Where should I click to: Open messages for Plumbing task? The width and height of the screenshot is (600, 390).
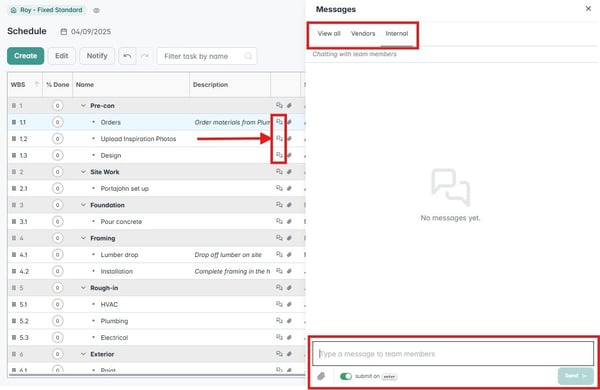(279, 321)
